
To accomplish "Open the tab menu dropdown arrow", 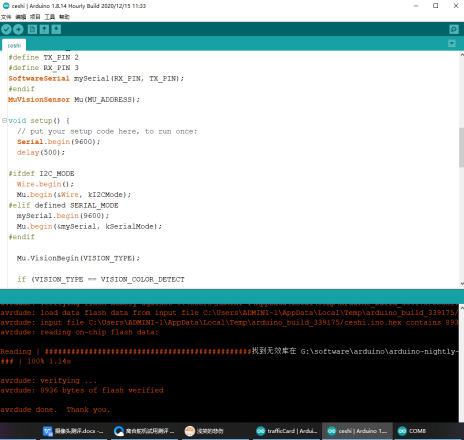I will 452,43.
